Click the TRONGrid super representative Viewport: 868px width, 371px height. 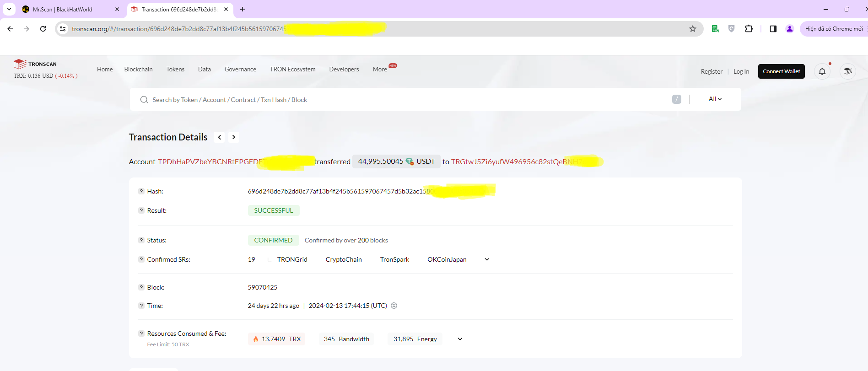click(x=292, y=259)
